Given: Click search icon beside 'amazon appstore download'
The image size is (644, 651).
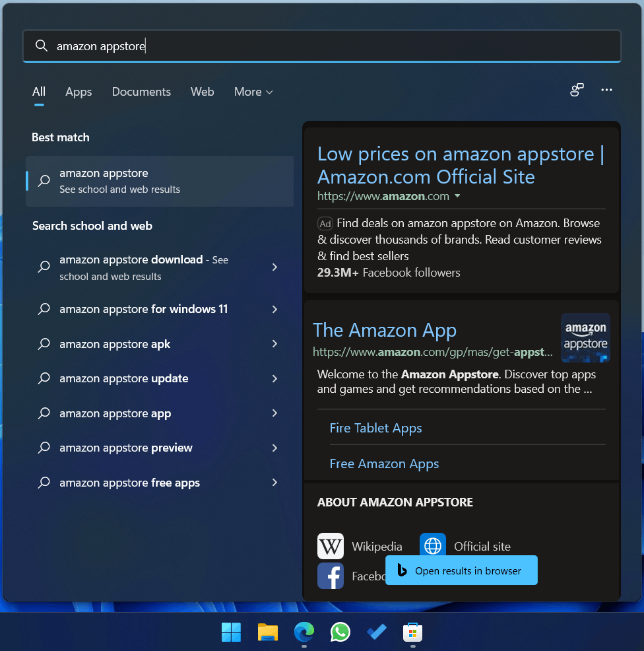Looking at the screenshot, I should (44, 267).
